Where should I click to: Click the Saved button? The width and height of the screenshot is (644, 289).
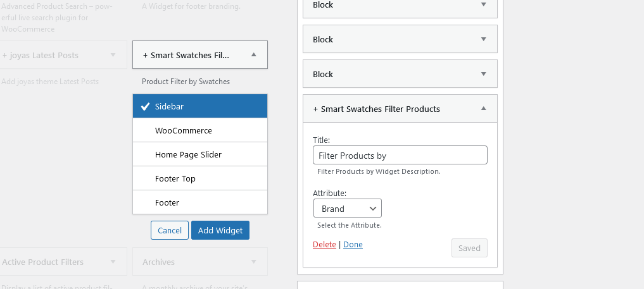(469, 248)
